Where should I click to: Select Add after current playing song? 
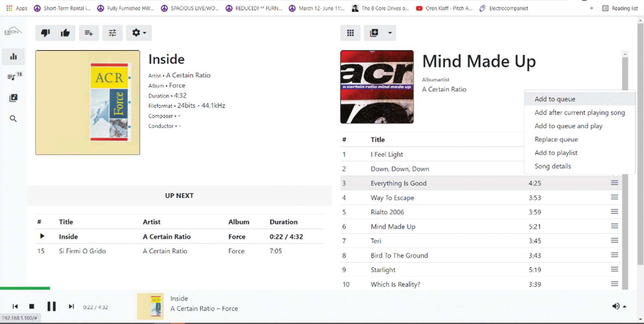(580, 113)
